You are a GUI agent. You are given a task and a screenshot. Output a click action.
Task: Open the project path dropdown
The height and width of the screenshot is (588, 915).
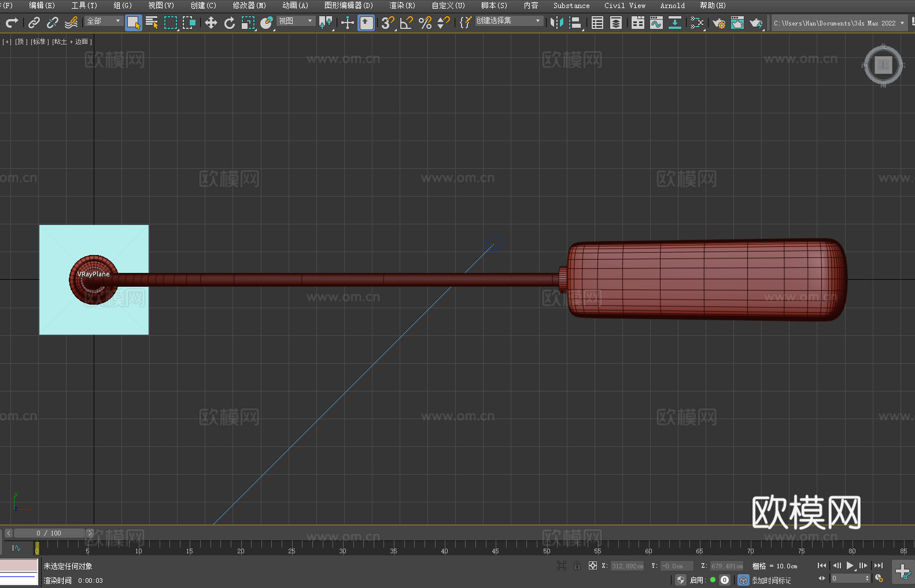click(839, 23)
